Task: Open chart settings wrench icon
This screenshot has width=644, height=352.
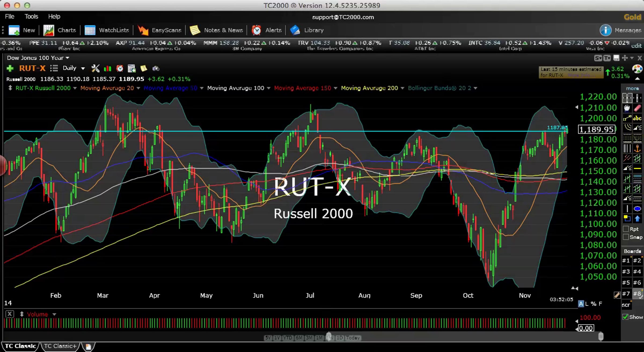Action: click(95, 68)
